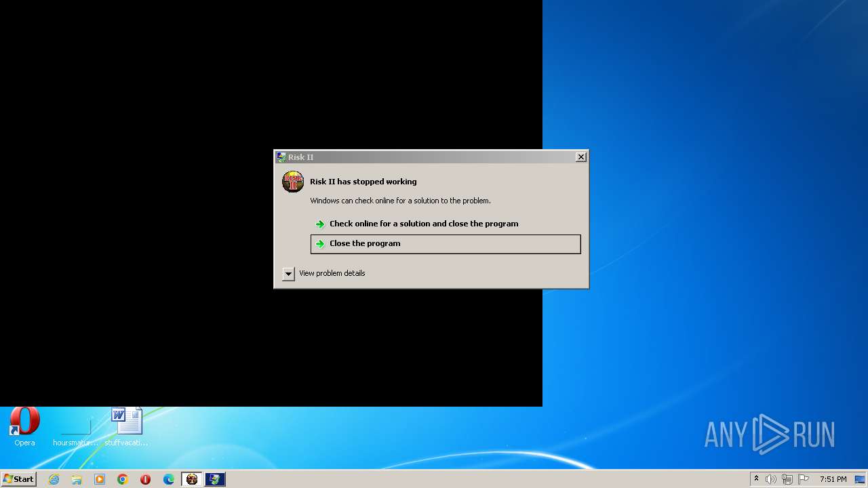Click the Risk II title bar icon
This screenshot has height=488, width=868.
tap(281, 157)
